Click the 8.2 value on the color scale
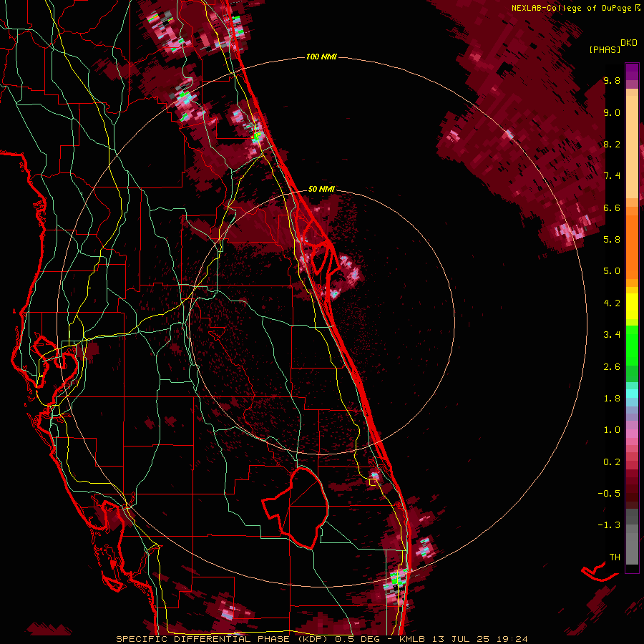The width and height of the screenshot is (644, 644). [612, 144]
